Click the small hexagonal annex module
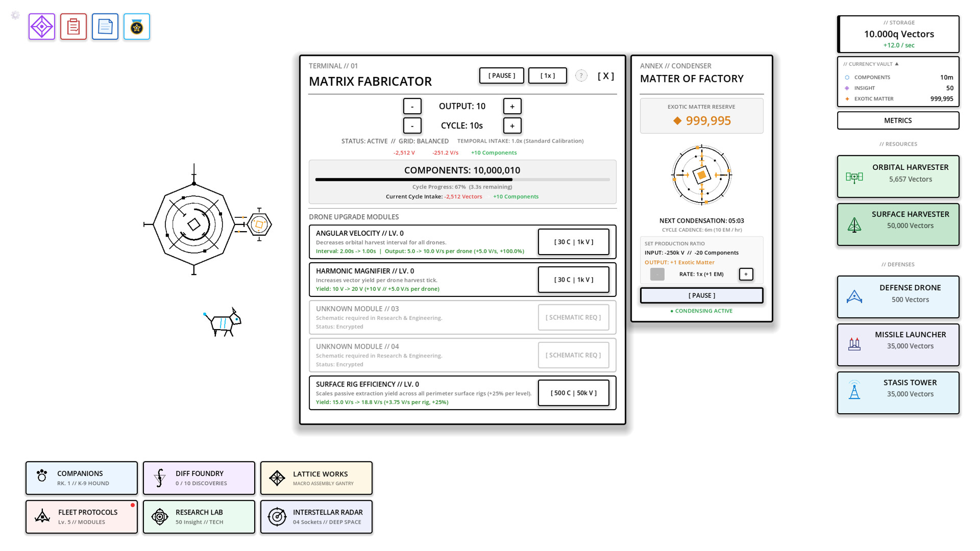This screenshot has width=980, height=551. (259, 224)
